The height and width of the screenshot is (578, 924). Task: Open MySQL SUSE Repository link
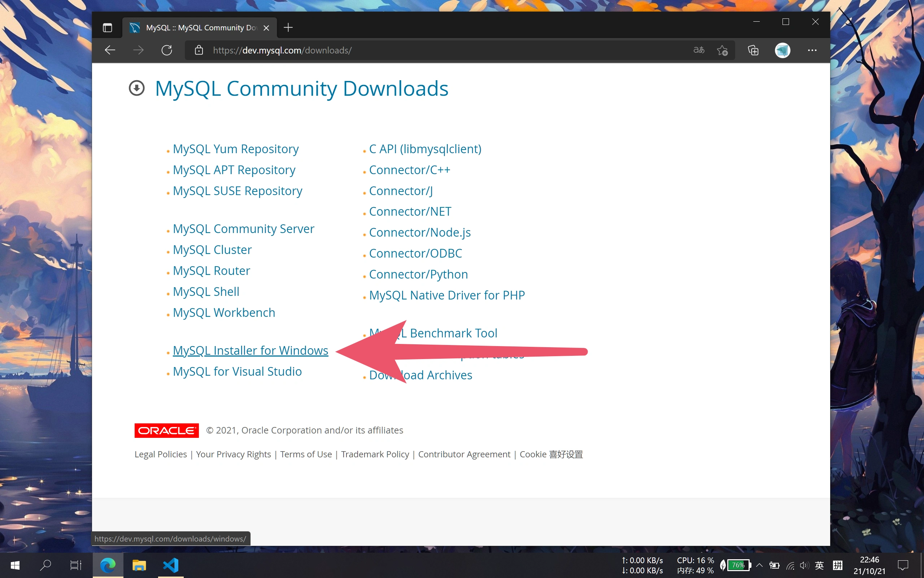pos(237,191)
